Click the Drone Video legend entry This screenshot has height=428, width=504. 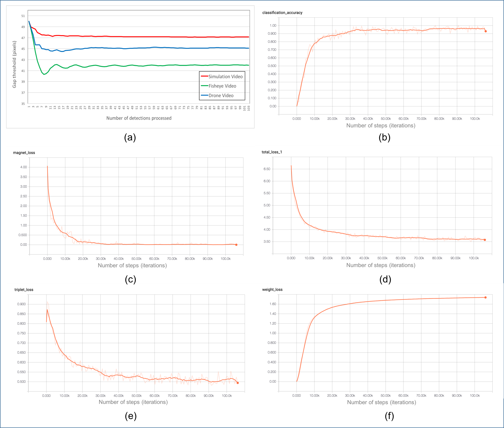221,96
